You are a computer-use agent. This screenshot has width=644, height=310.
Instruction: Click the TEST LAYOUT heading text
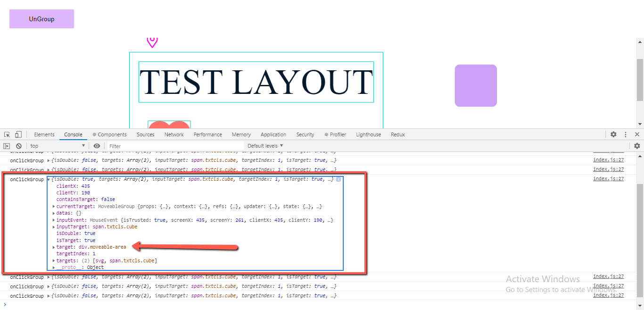coord(256,82)
